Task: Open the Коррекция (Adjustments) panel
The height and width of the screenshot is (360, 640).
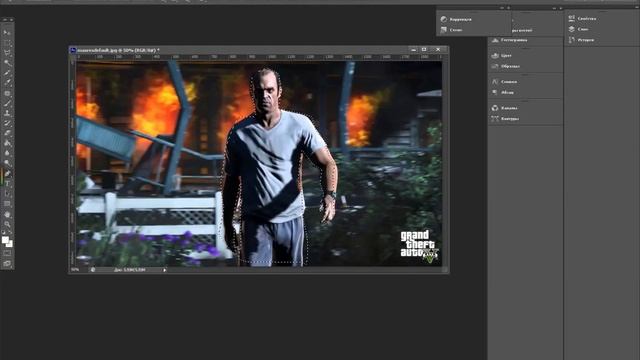Action: click(x=456, y=19)
